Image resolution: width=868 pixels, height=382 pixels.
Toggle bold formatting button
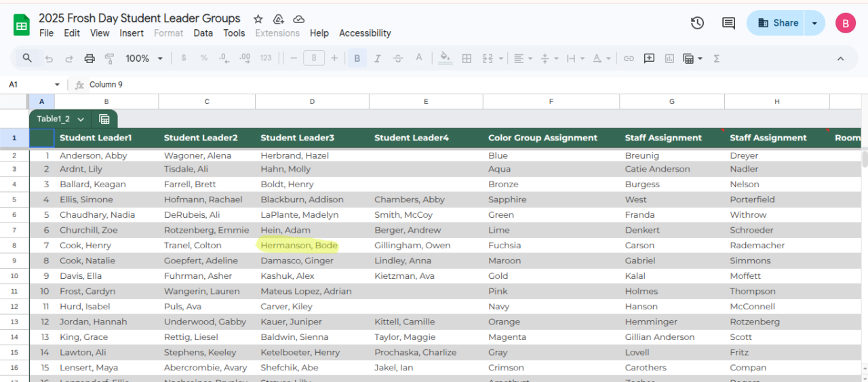tap(357, 58)
